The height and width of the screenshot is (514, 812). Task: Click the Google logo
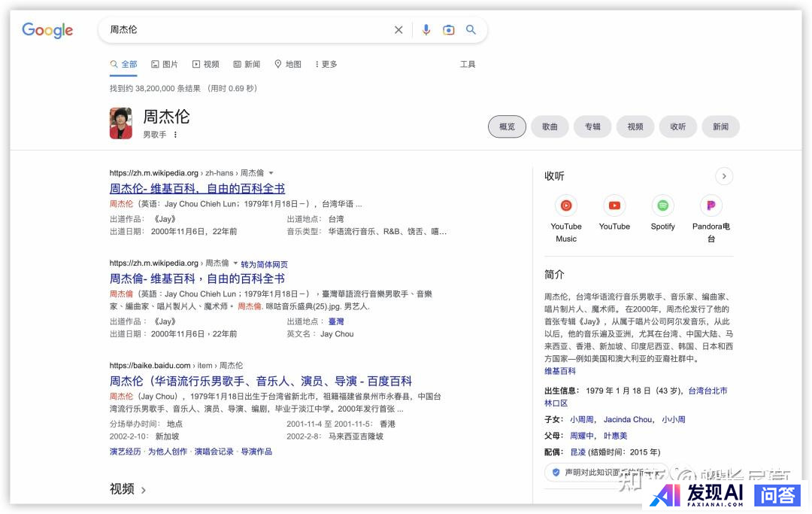[47, 30]
